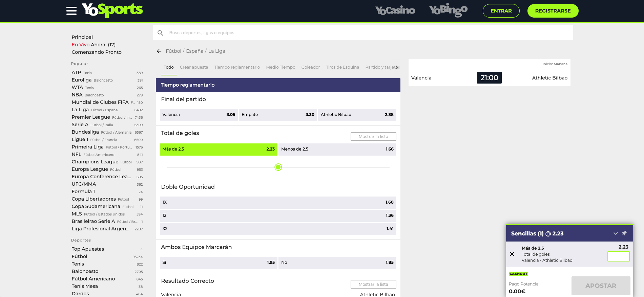Select Menos de 2.5 at 1.66
Viewport: 644px width, 297px height.
(x=337, y=149)
